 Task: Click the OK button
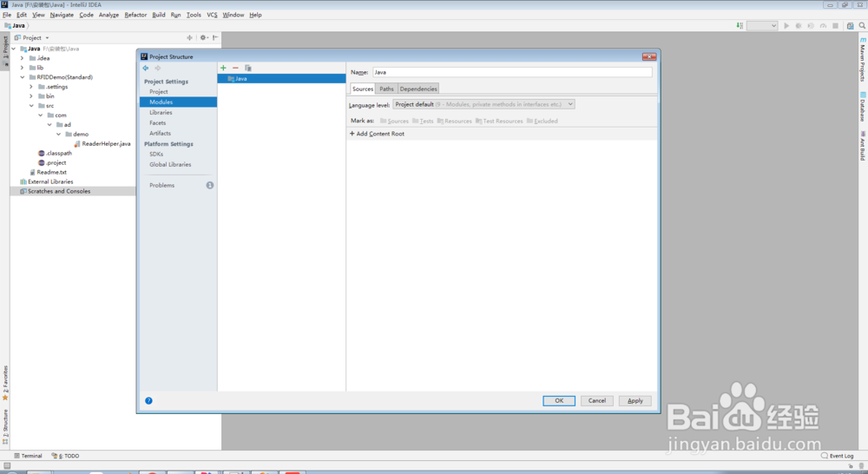pos(558,401)
